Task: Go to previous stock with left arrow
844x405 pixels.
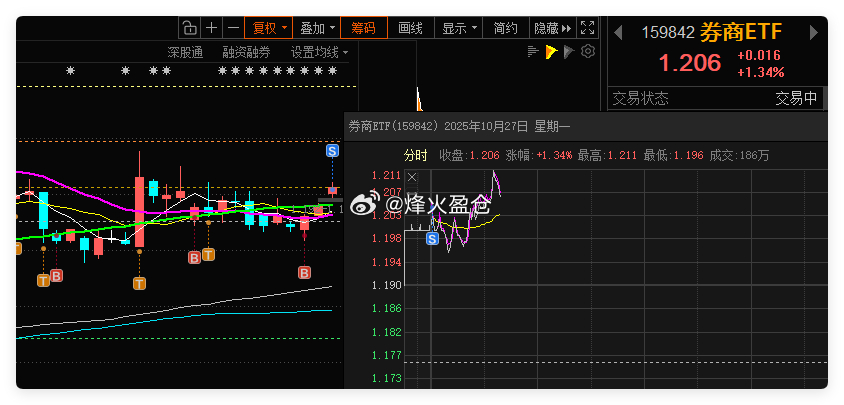Action: pos(618,33)
